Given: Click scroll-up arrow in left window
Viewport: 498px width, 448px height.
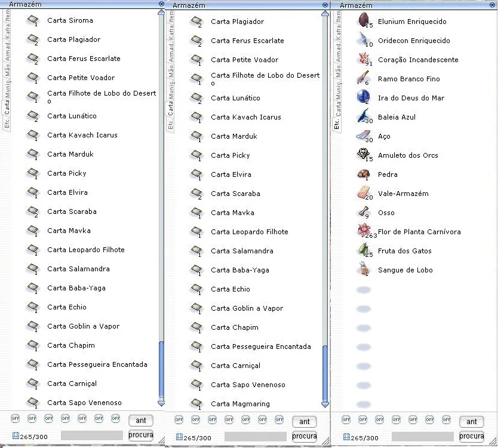Looking at the screenshot, I should [x=161, y=13].
